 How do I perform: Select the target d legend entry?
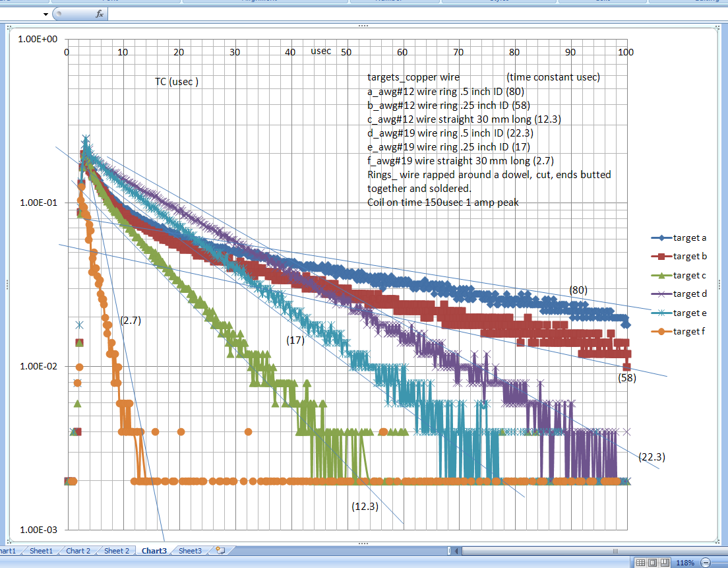679,294
